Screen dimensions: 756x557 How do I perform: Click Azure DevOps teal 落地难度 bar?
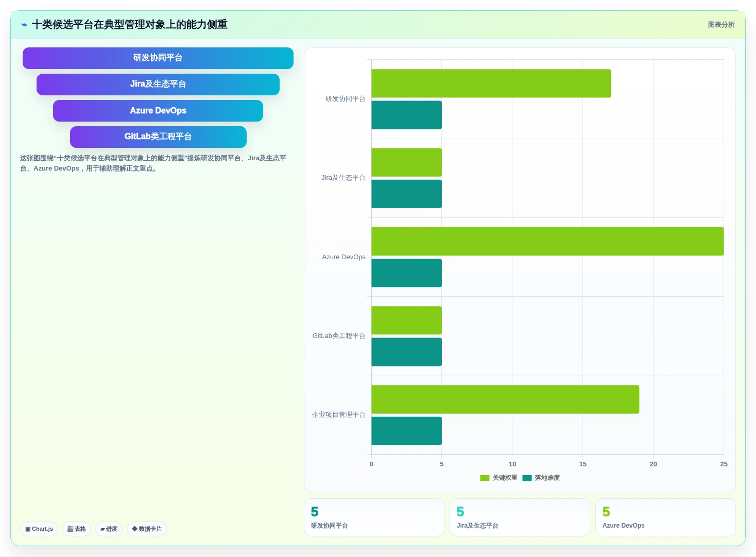pyautogui.click(x=407, y=273)
